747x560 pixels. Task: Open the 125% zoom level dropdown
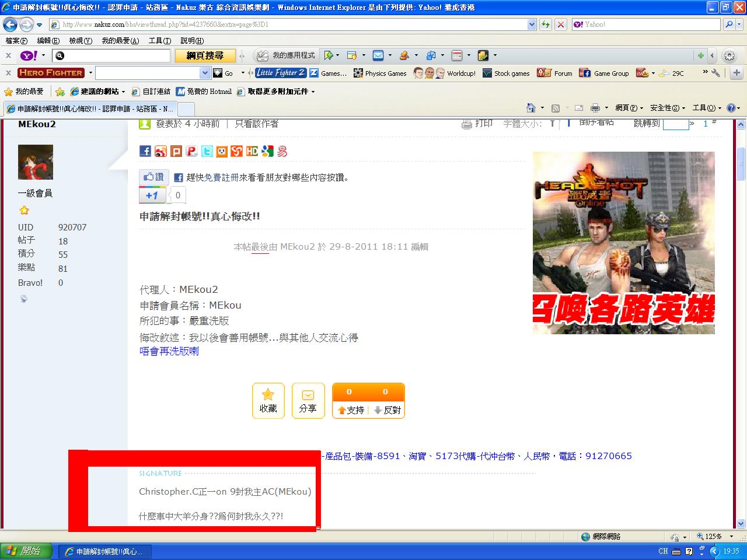732,536
